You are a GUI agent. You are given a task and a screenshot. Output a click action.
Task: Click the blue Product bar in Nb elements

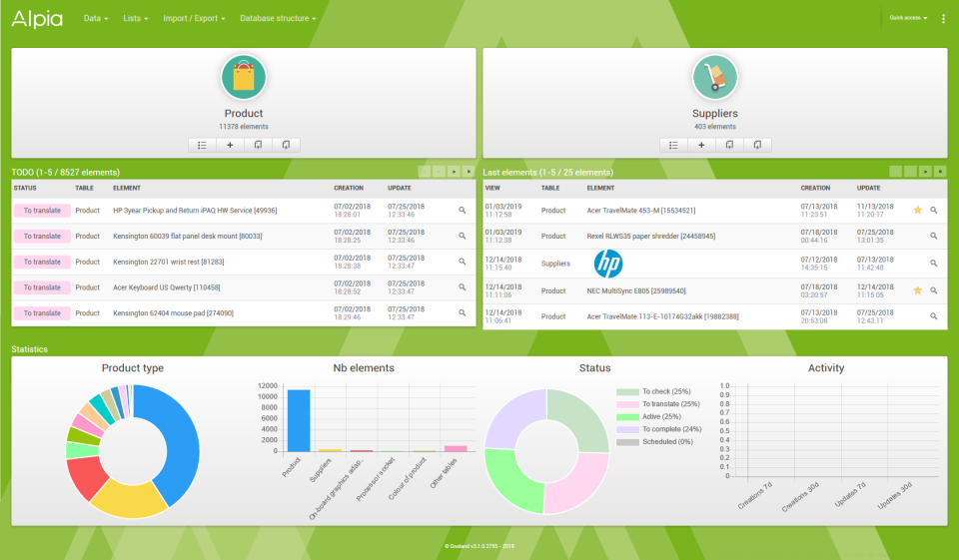[299, 420]
